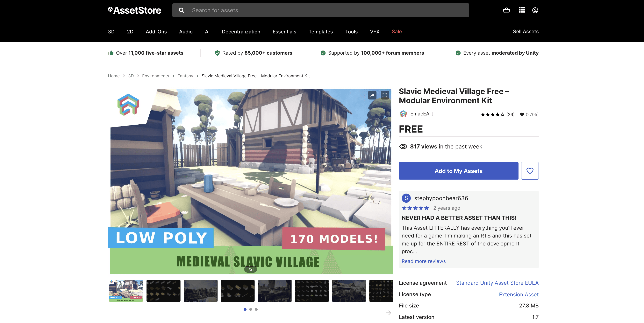Click the AssetStore logo
This screenshot has width=644, height=323.
[134, 10]
